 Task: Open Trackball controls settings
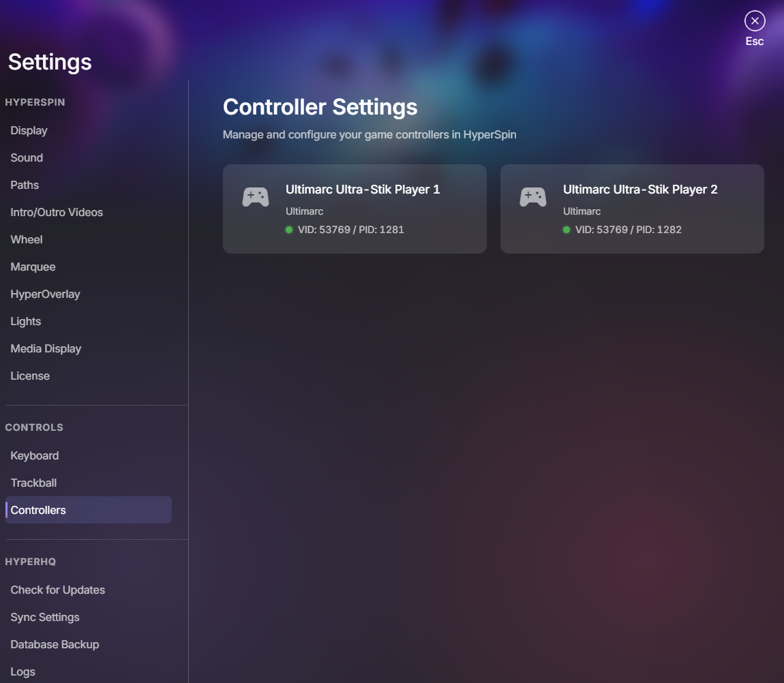click(33, 483)
